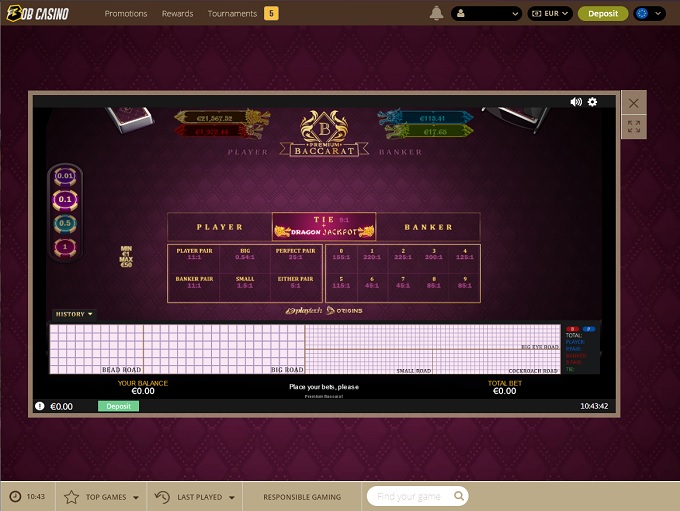Open game settings gear icon

click(x=592, y=102)
